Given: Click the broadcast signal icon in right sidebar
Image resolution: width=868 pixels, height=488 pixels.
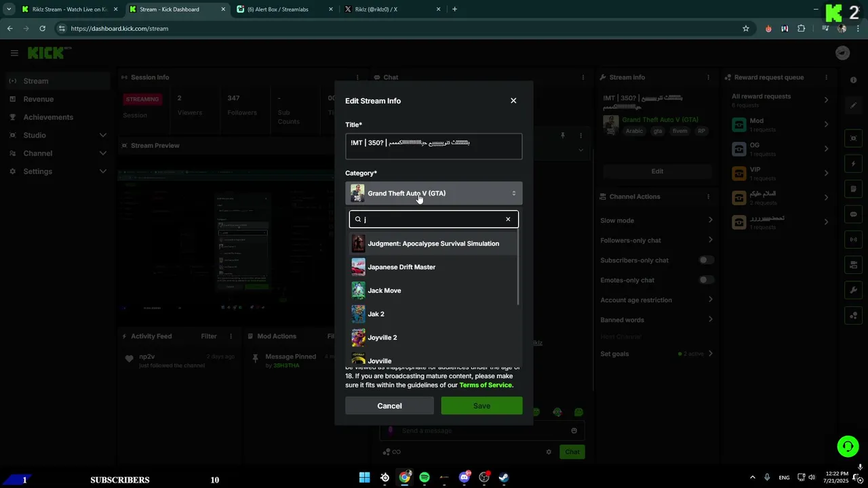Looking at the screenshot, I should (x=853, y=239).
